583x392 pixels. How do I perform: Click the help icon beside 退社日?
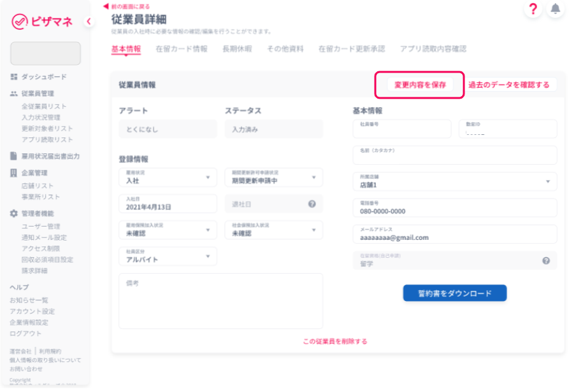click(312, 204)
